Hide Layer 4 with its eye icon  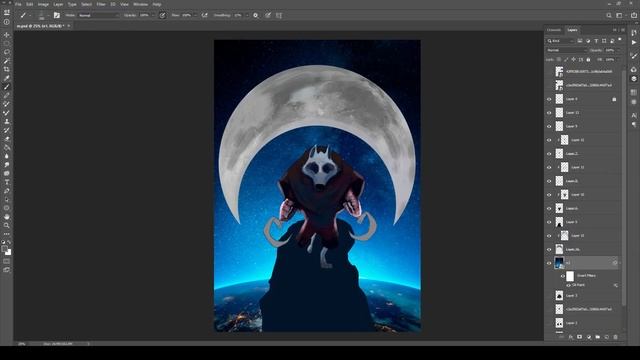point(549,99)
